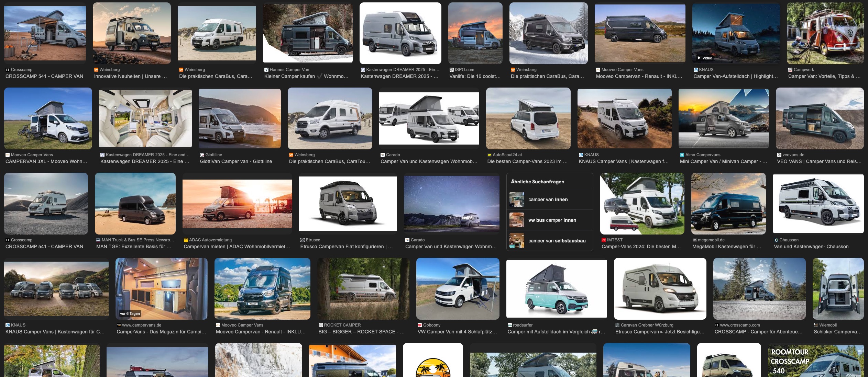Screen dimensions: 868x377
Task: Open the red VW bus Campwerk thumbnail
Action: [825, 33]
